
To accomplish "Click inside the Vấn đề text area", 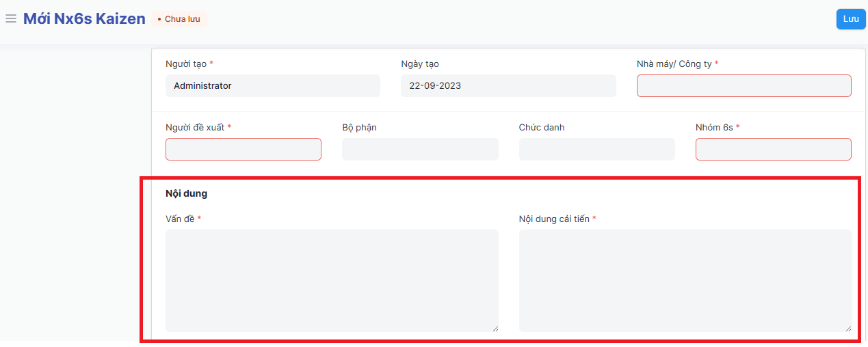I will pos(332,280).
